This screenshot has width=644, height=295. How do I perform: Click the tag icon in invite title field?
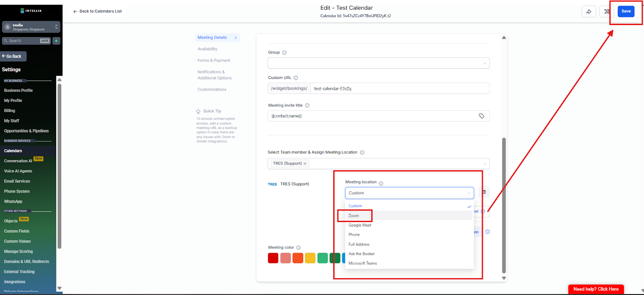tap(481, 116)
